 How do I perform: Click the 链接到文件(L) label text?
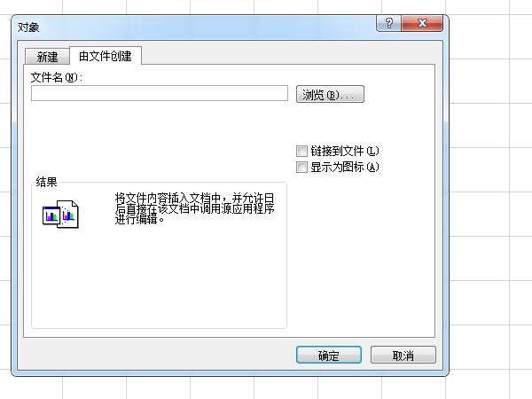tap(345, 151)
